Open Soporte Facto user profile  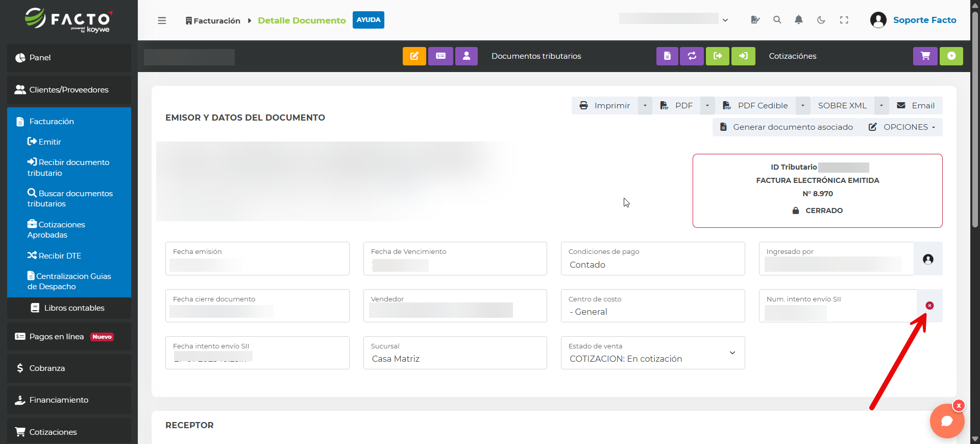click(913, 20)
